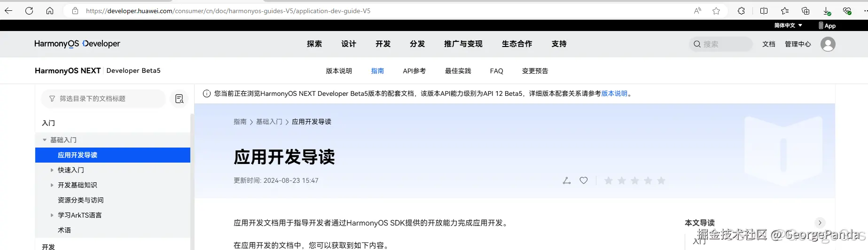Open the 设计 menu
The width and height of the screenshot is (868, 250).
[x=349, y=44]
